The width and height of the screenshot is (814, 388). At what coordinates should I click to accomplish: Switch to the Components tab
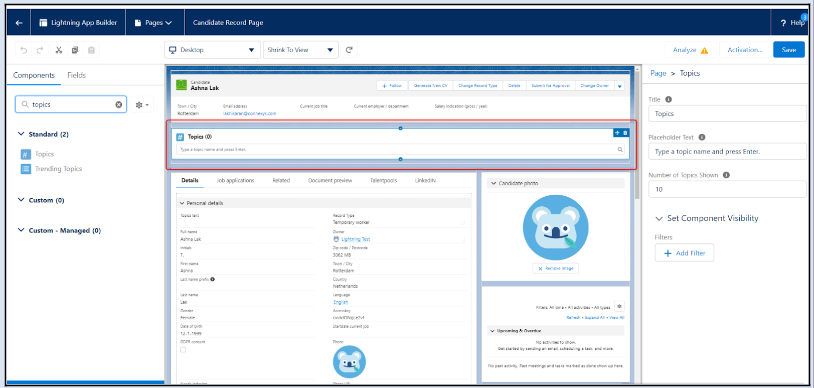pos(34,75)
